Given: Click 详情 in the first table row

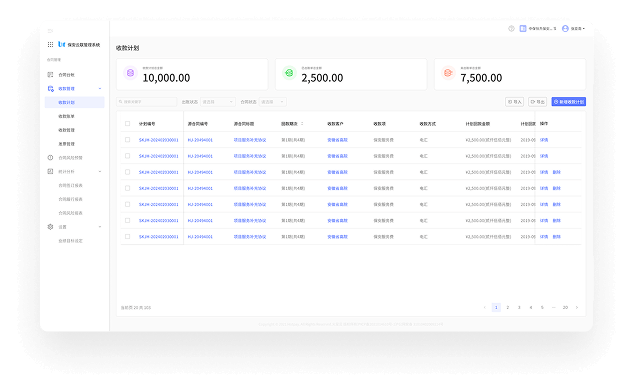Looking at the screenshot, I should click(544, 140).
